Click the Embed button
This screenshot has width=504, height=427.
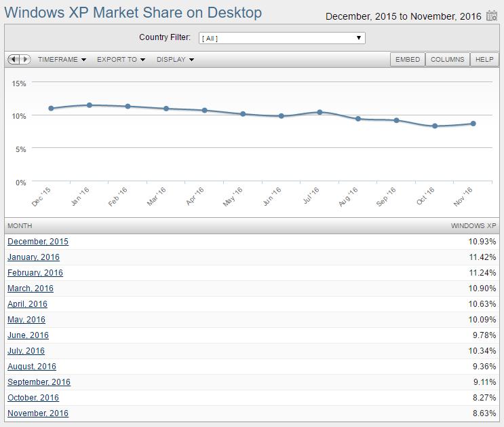click(x=408, y=60)
